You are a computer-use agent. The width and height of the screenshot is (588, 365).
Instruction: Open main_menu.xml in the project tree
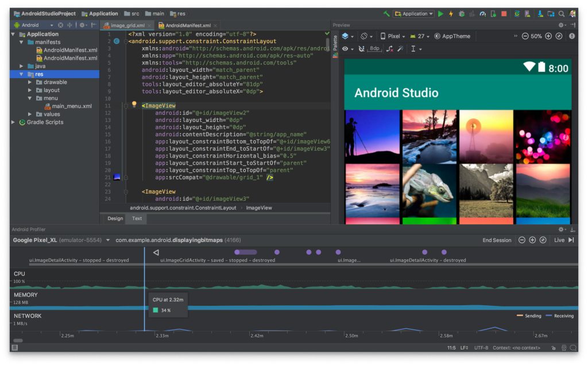click(68, 106)
